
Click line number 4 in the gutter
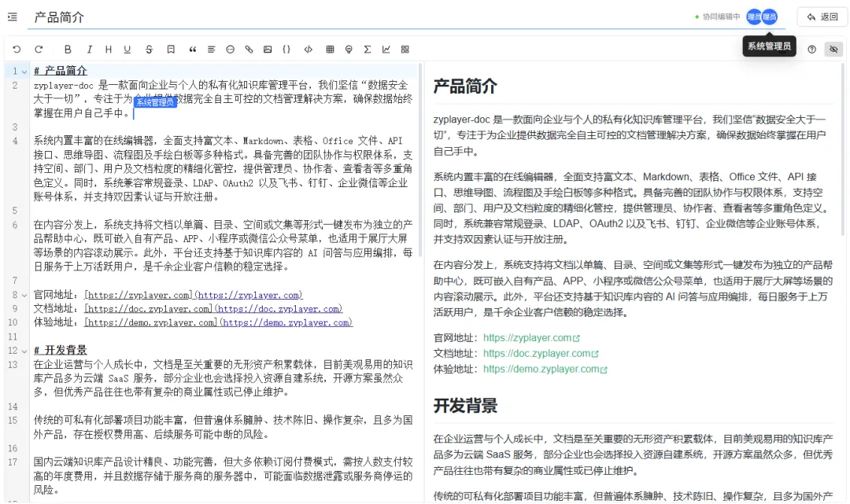pyautogui.click(x=15, y=142)
